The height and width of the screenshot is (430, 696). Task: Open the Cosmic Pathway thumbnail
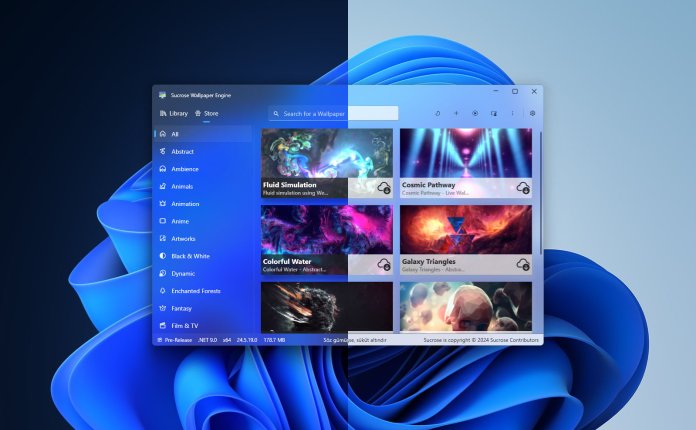click(x=466, y=154)
